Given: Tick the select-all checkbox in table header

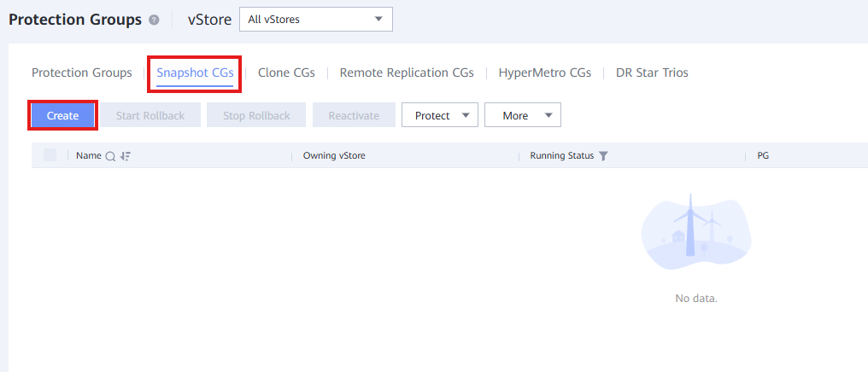Looking at the screenshot, I should (x=50, y=155).
